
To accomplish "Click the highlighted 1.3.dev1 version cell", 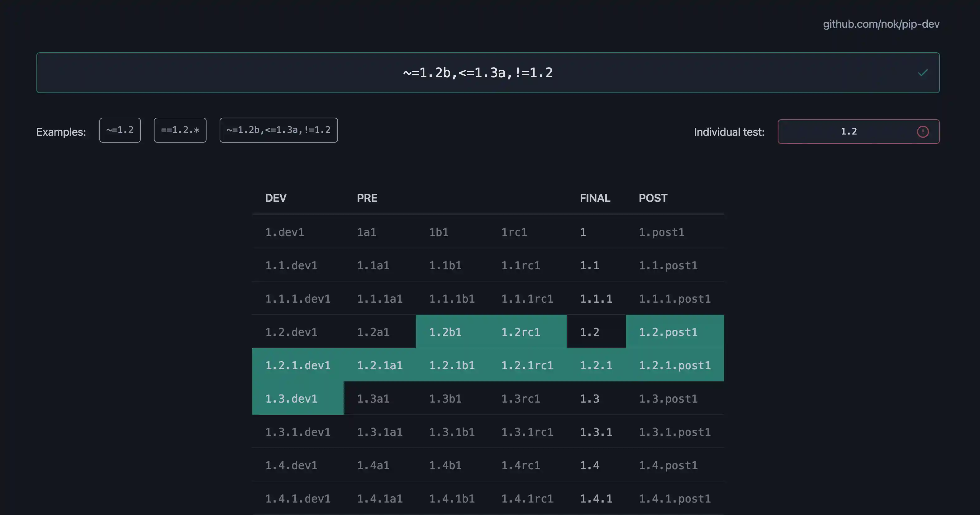I will click(291, 399).
